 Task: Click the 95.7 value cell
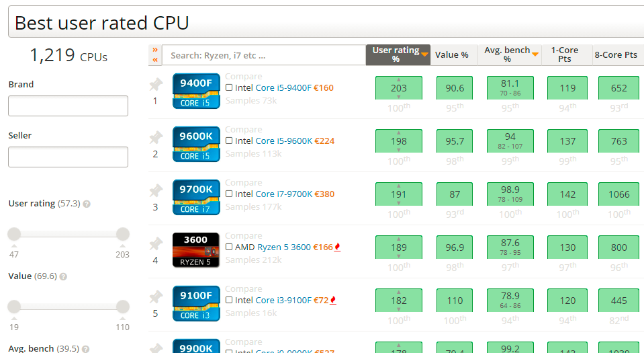click(x=455, y=141)
